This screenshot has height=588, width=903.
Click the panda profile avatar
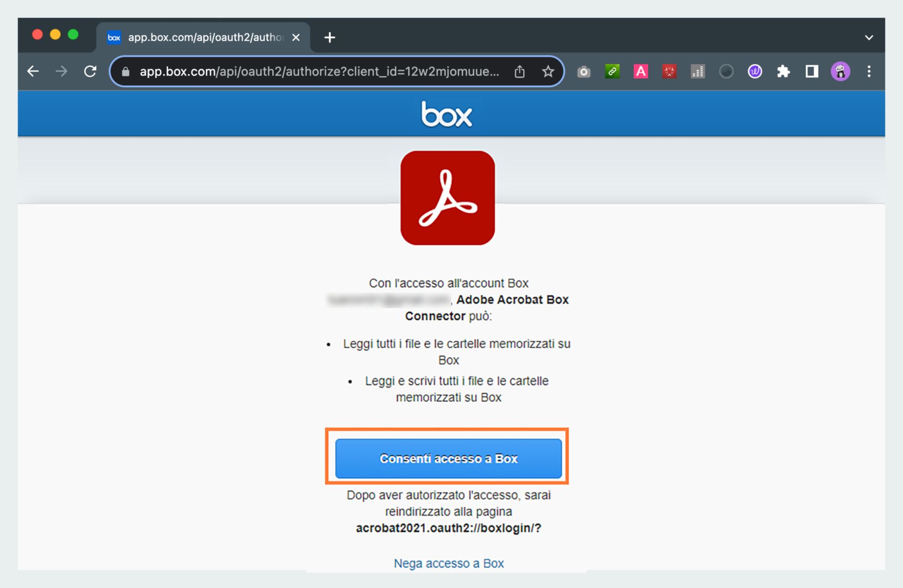click(x=840, y=71)
